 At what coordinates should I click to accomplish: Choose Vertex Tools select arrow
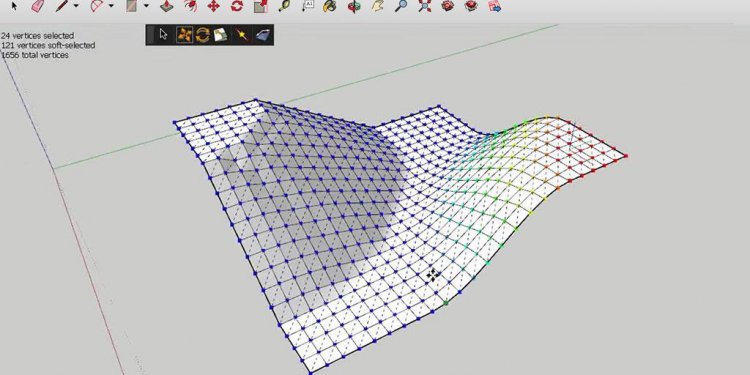(164, 35)
